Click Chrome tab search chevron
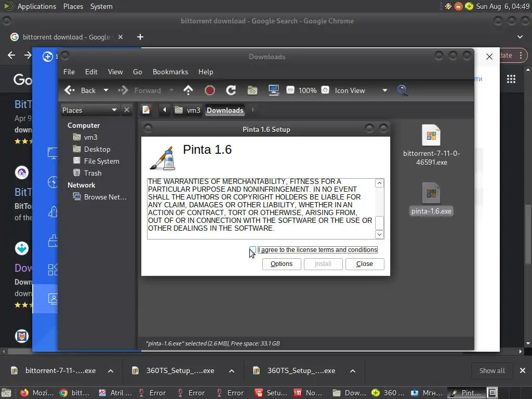This screenshot has width=532, height=399. click(520, 37)
